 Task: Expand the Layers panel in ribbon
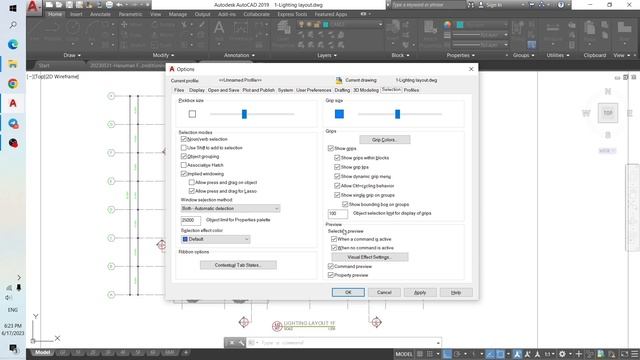327,55
